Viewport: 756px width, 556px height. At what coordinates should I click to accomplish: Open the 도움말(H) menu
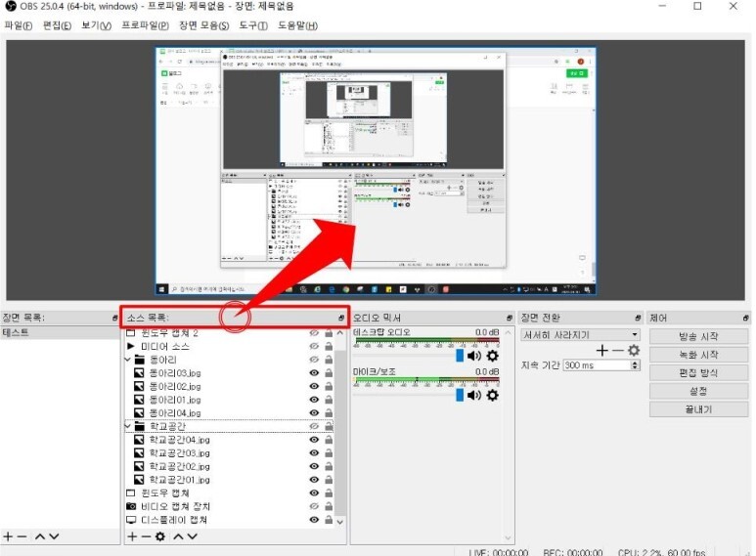[x=297, y=25]
